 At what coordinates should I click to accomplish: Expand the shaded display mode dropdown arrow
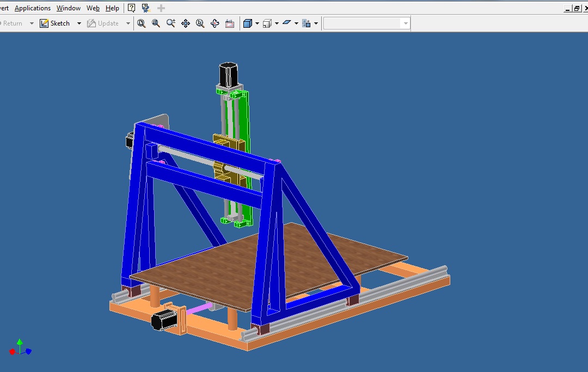[257, 23]
